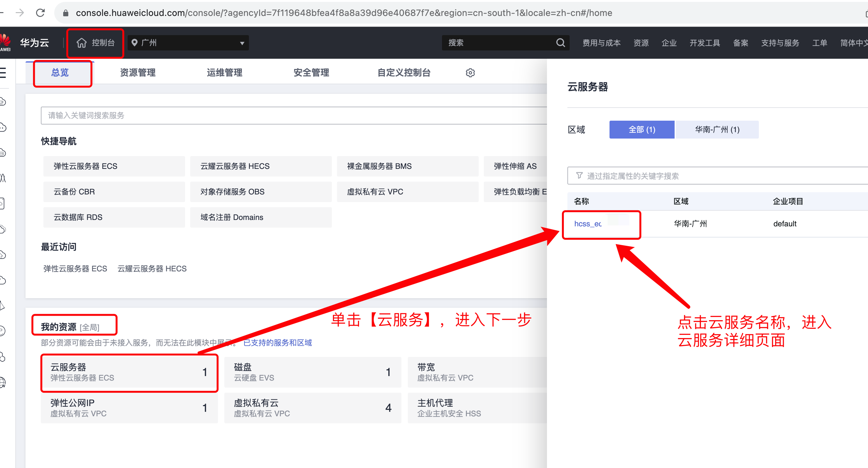Open the 工单 menu

[x=819, y=43]
